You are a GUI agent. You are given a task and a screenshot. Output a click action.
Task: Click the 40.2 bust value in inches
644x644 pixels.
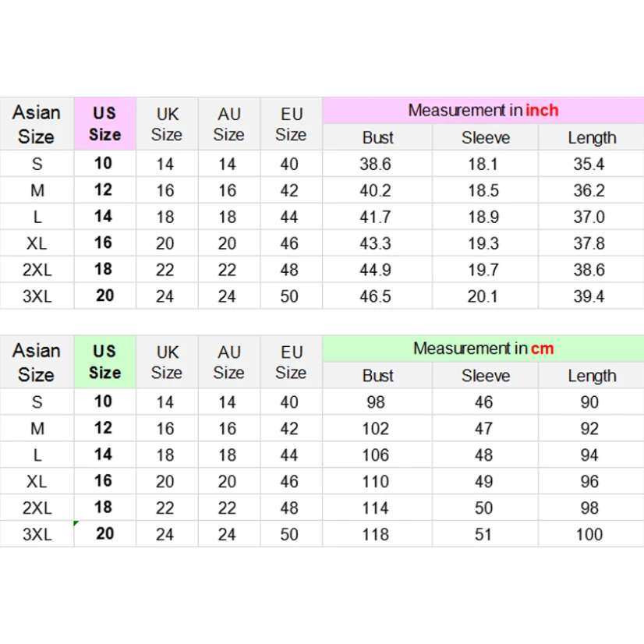pos(376,191)
